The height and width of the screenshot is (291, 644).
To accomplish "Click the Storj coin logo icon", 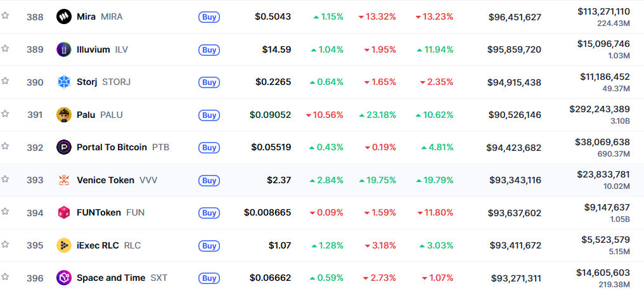I will pyautogui.click(x=64, y=82).
